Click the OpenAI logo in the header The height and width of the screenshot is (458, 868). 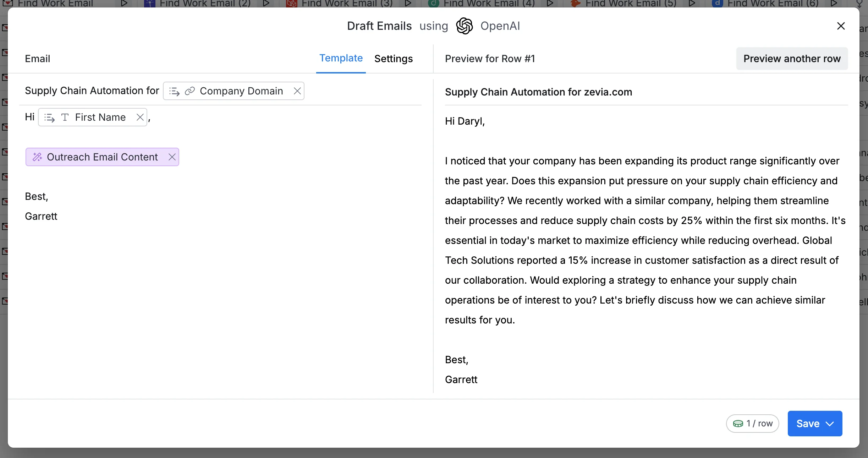pyautogui.click(x=465, y=26)
